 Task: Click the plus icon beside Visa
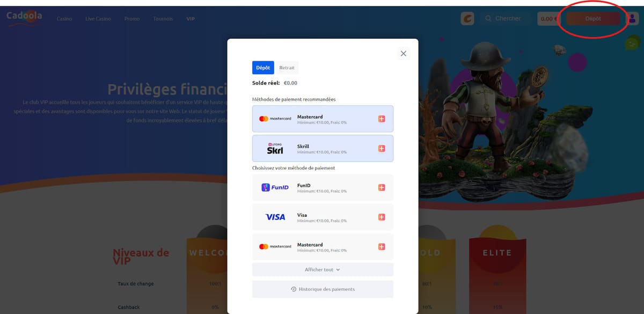[382, 217]
